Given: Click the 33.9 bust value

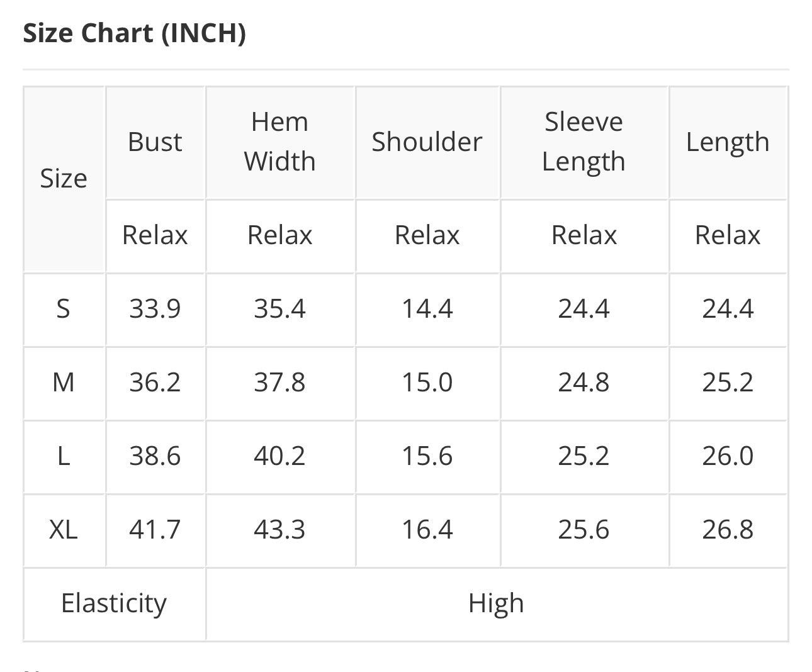Looking at the screenshot, I should 155,309.
